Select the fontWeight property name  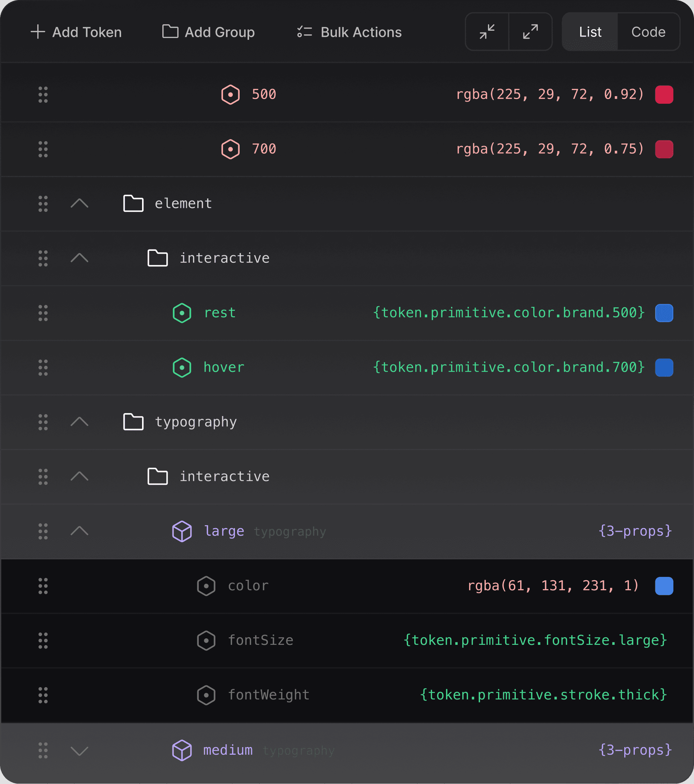coord(269,695)
